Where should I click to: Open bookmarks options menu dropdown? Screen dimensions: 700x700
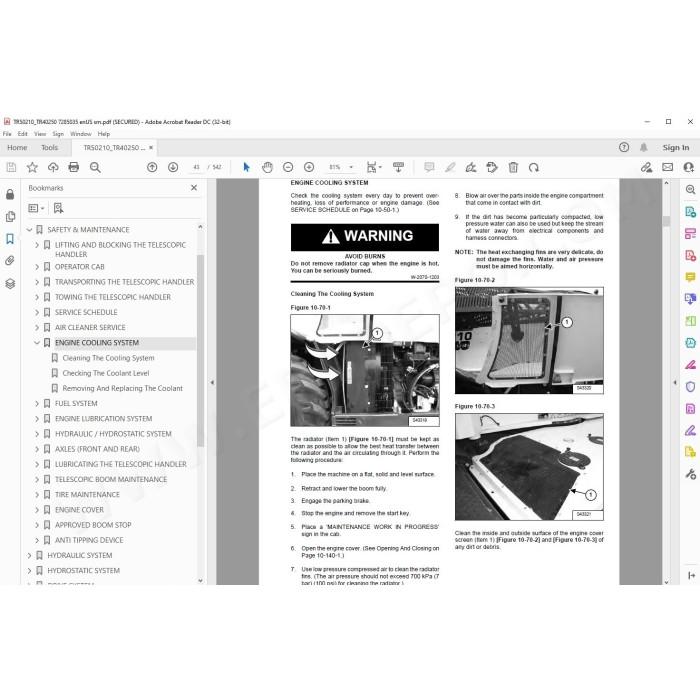(37, 208)
